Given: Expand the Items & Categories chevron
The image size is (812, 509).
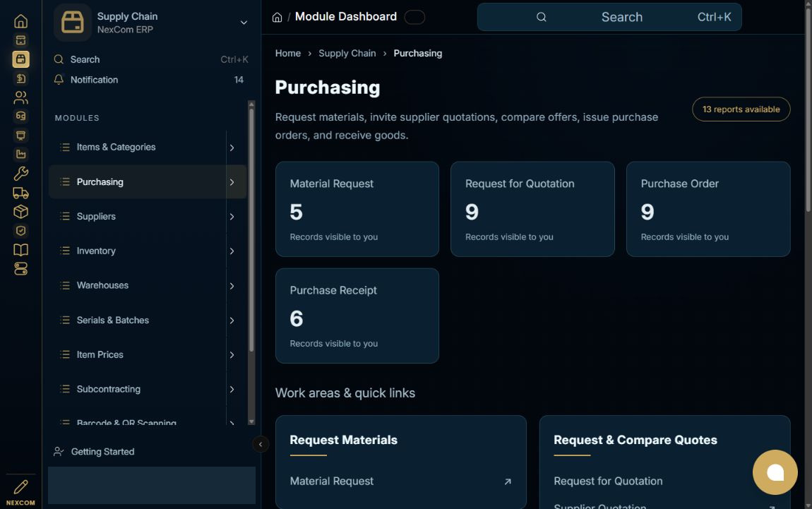Looking at the screenshot, I should (x=232, y=148).
